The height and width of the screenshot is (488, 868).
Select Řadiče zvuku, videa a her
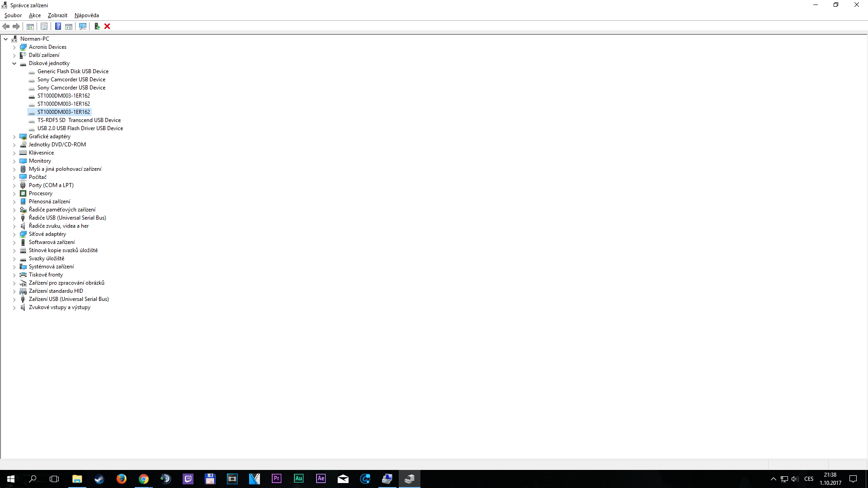pos(58,226)
